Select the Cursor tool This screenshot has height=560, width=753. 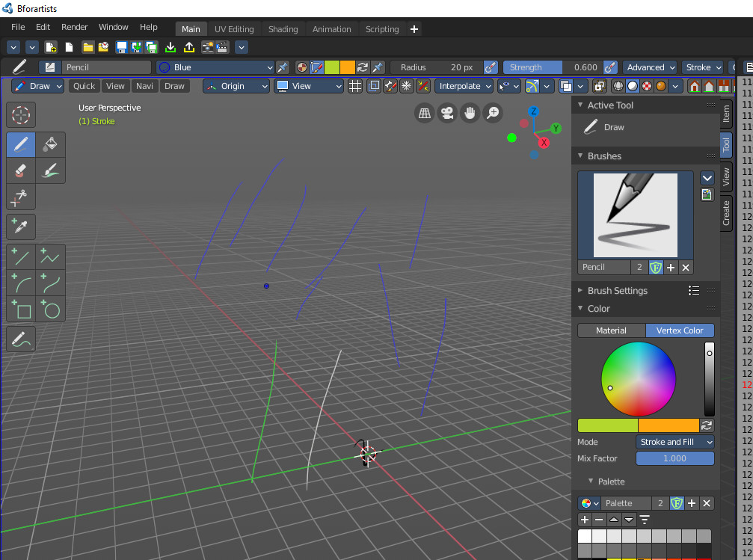(x=21, y=115)
